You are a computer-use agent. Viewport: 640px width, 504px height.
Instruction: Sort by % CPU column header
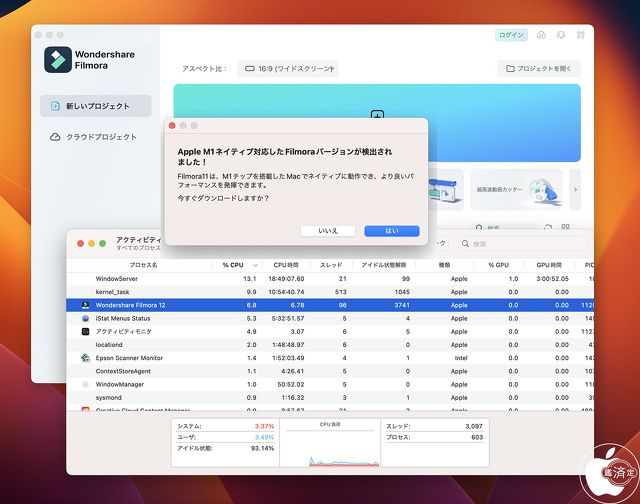pyautogui.click(x=237, y=265)
